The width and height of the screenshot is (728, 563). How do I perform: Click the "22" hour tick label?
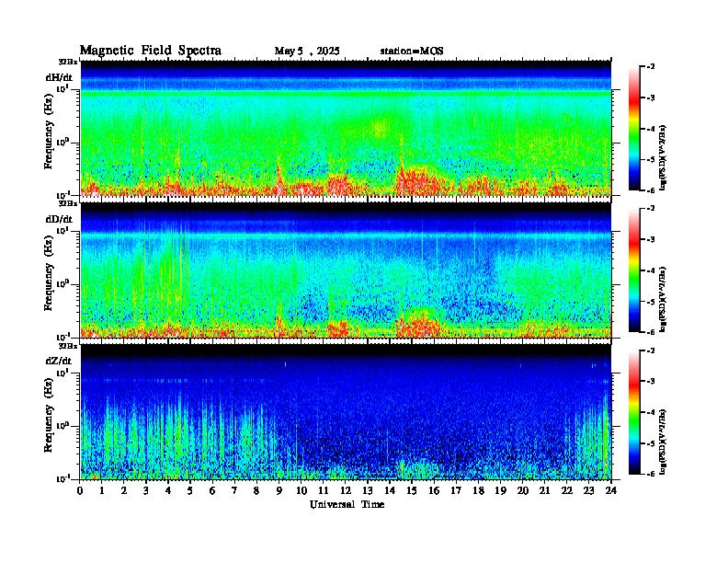tap(567, 490)
